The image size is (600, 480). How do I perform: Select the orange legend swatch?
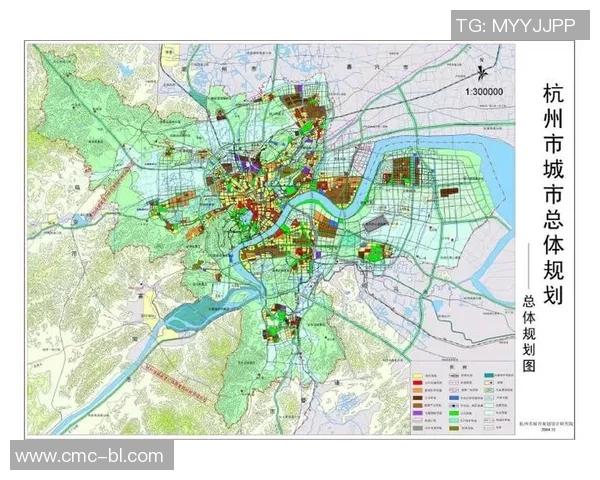(417, 390)
